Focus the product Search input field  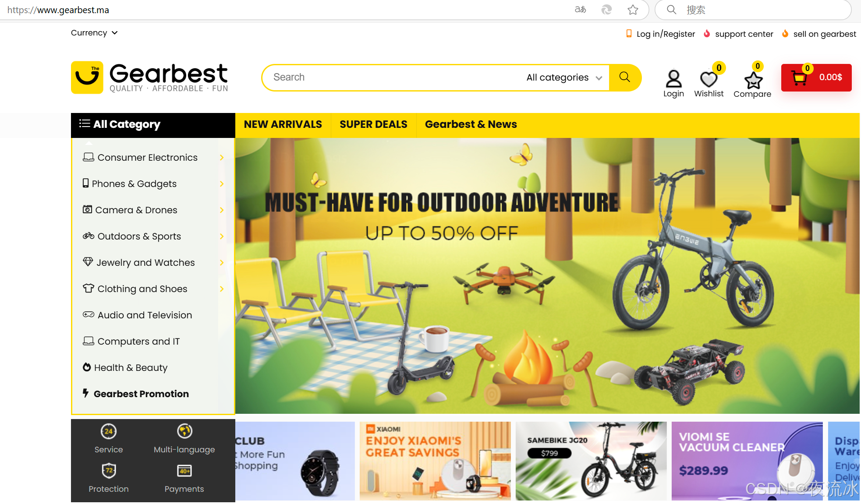click(x=394, y=78)
